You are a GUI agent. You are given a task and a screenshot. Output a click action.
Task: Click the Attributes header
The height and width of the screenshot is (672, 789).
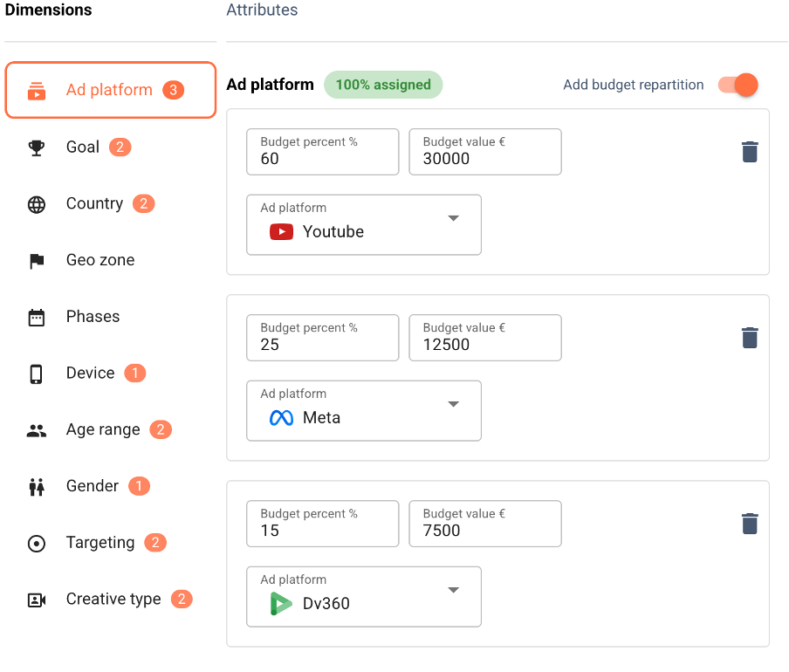coord(262,10)
